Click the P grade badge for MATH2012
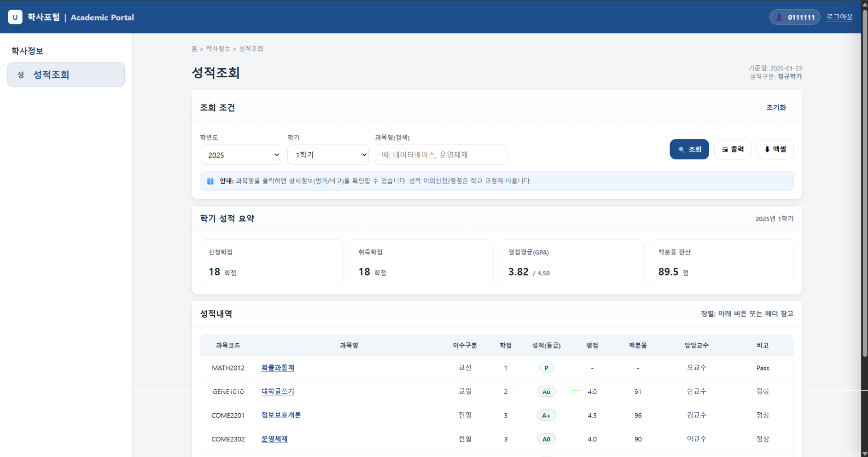868x457 pixels. click(546, 368)
